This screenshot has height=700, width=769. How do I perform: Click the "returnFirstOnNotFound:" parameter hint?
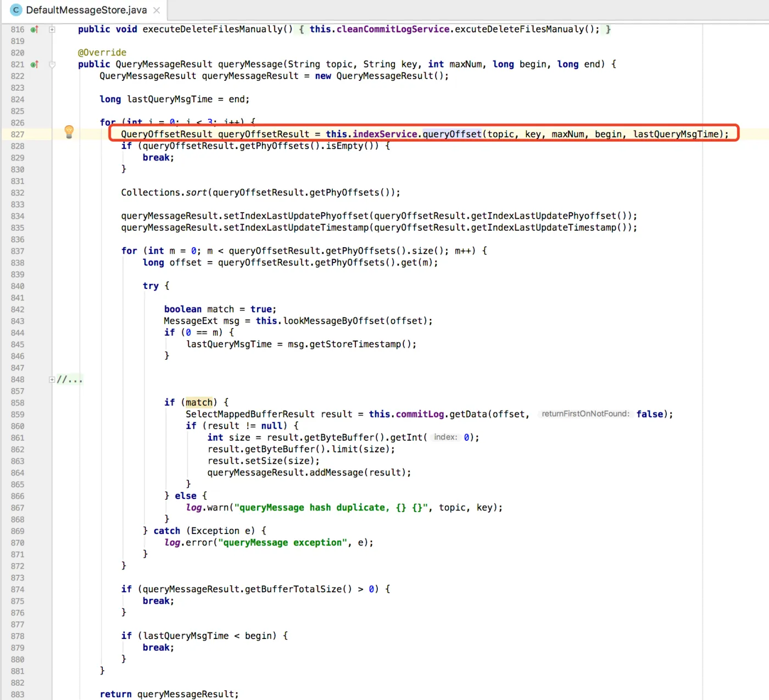point(586,414)
